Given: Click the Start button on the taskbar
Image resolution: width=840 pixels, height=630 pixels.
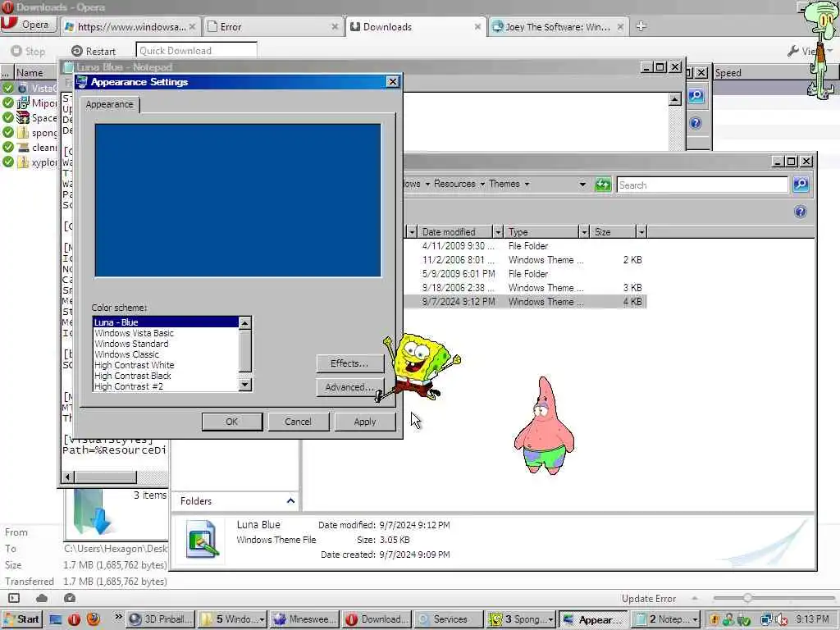Looking at the screenshot, I should point(21,619).
